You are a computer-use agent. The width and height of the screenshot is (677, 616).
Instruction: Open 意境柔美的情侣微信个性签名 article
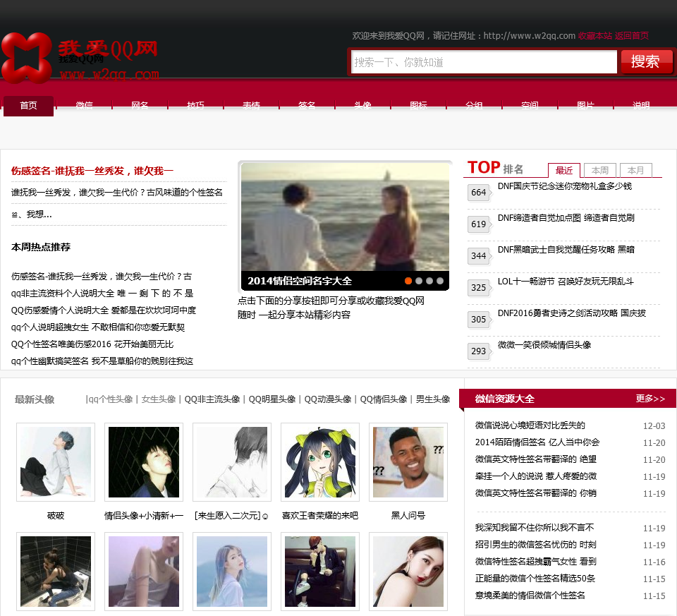click(530, 595)
